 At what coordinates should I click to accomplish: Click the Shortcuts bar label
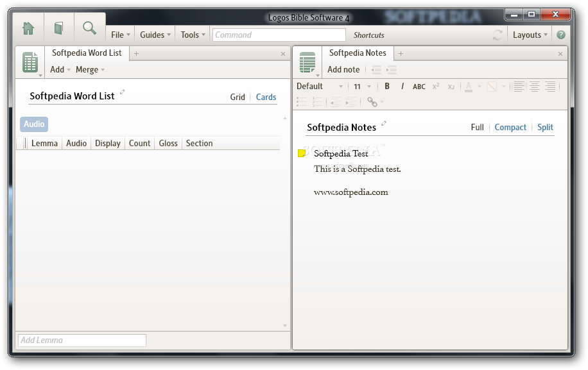[368, 35]
